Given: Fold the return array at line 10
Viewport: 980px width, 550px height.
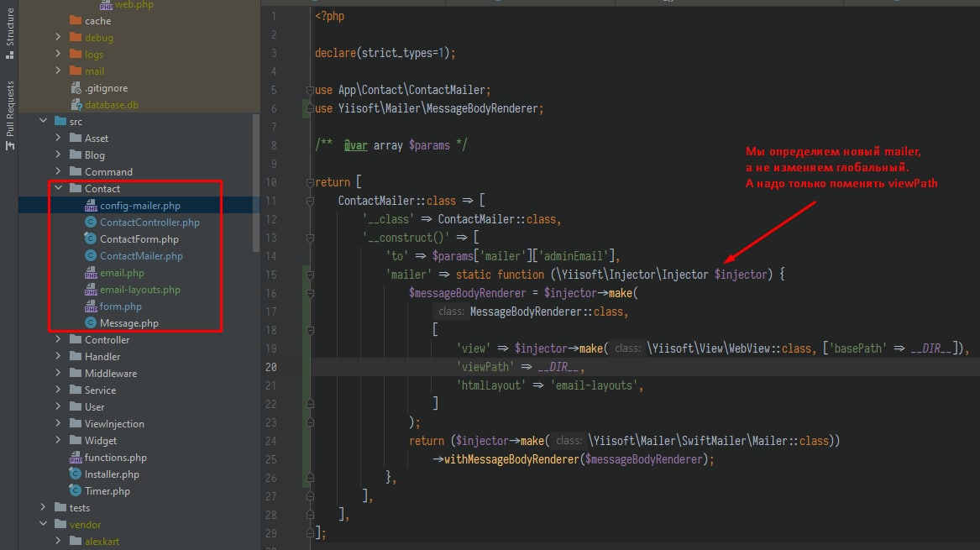Looking at the screenshot, I should [x=310, y=182].
